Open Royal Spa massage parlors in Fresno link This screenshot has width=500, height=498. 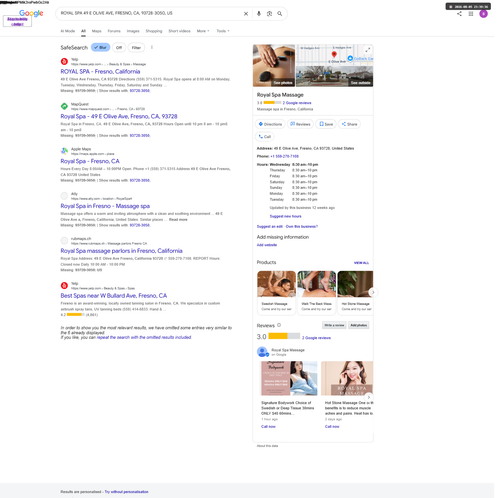coord(121,251)
